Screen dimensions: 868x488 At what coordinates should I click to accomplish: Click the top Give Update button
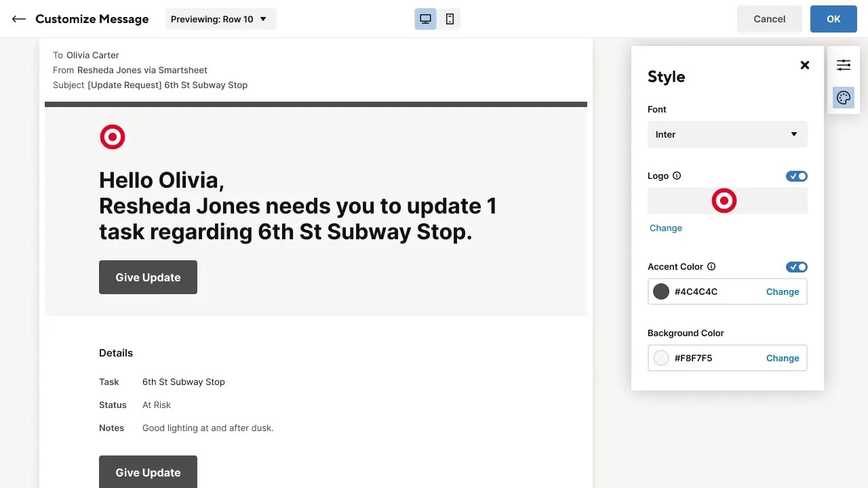pyautogui.click(x=148, y=277)
